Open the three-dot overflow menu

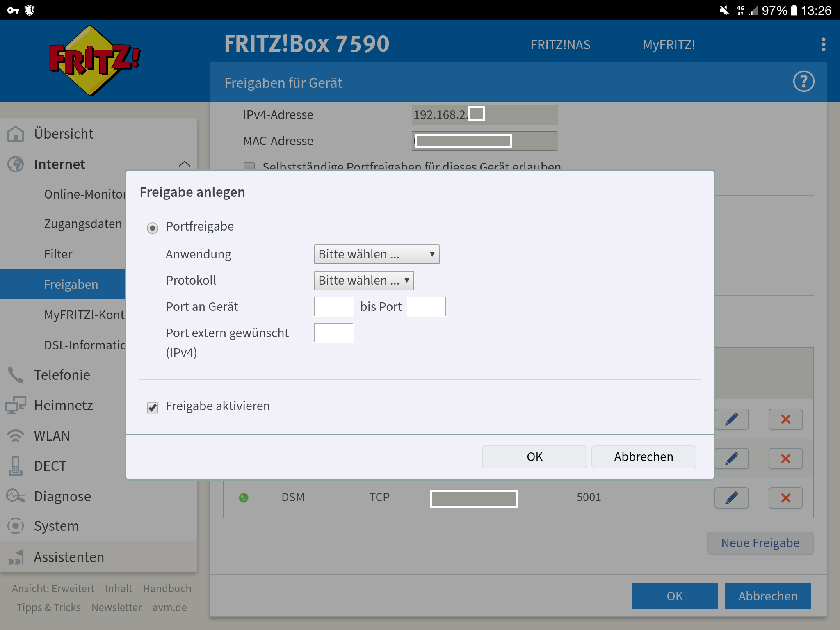823,44
